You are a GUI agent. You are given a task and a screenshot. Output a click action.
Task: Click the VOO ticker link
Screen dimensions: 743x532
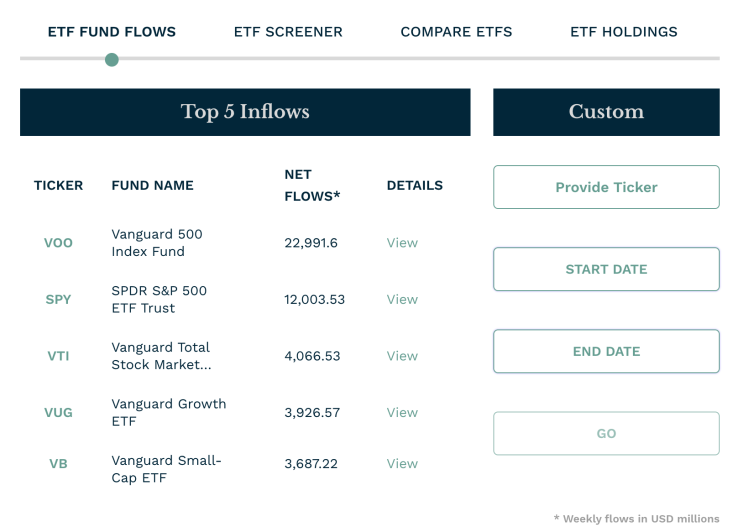pyautogui.click(x=59, y=243)
